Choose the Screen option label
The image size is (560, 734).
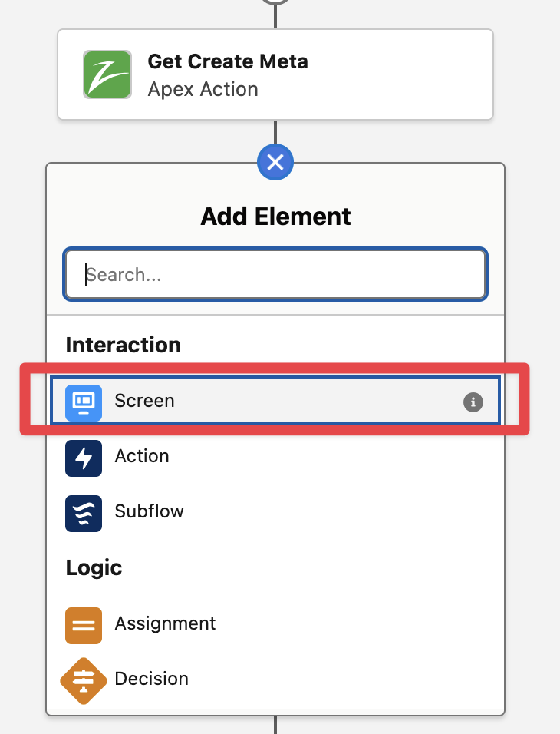click(x=144, y=401)
